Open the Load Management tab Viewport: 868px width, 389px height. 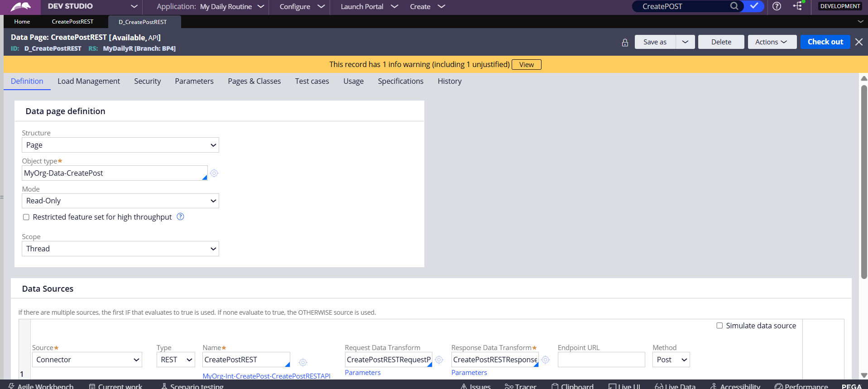(89, 81)
